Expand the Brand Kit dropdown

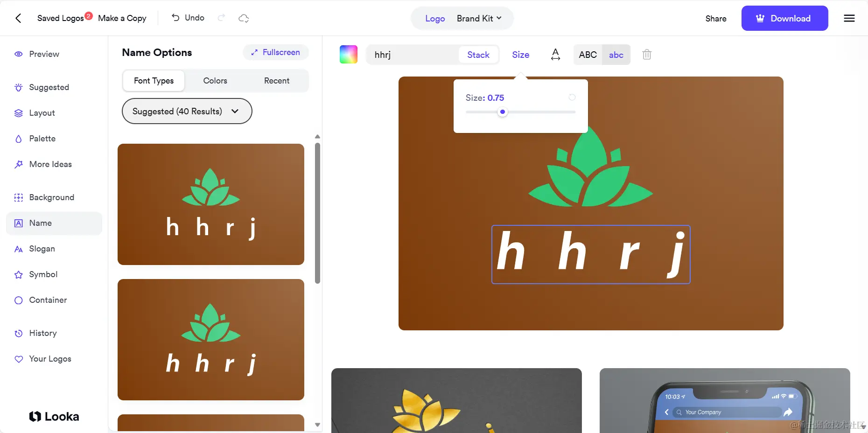tap(479, 19)
